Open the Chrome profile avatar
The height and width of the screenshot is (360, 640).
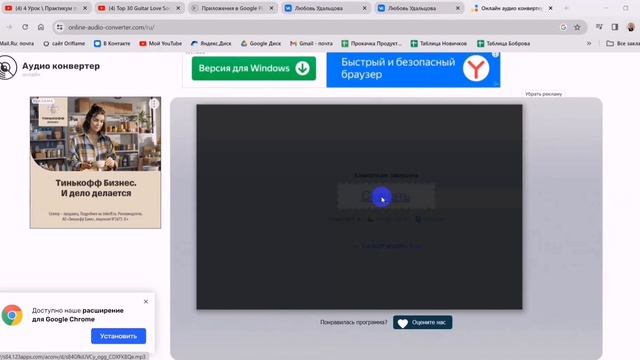point(631,27)
